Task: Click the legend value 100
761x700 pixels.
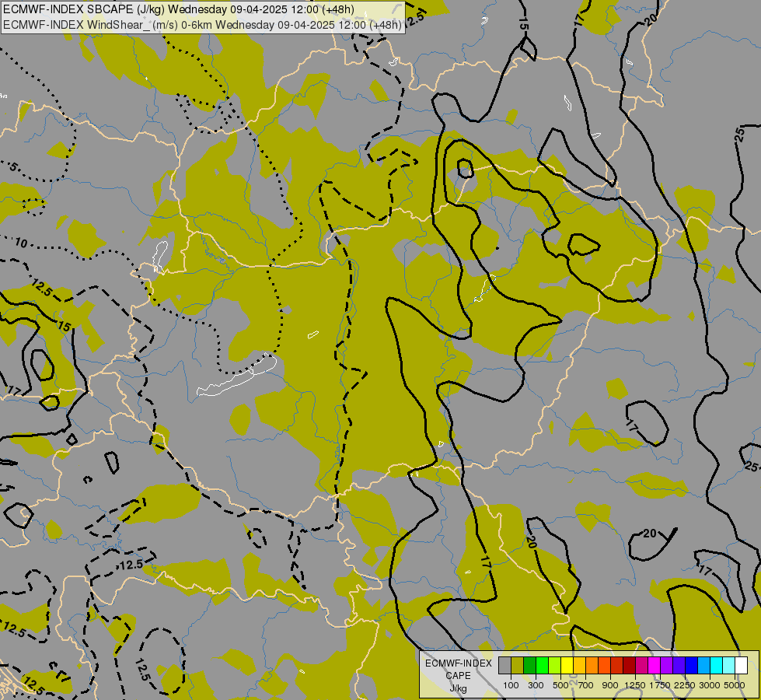Action: click(x=511, y=685)
